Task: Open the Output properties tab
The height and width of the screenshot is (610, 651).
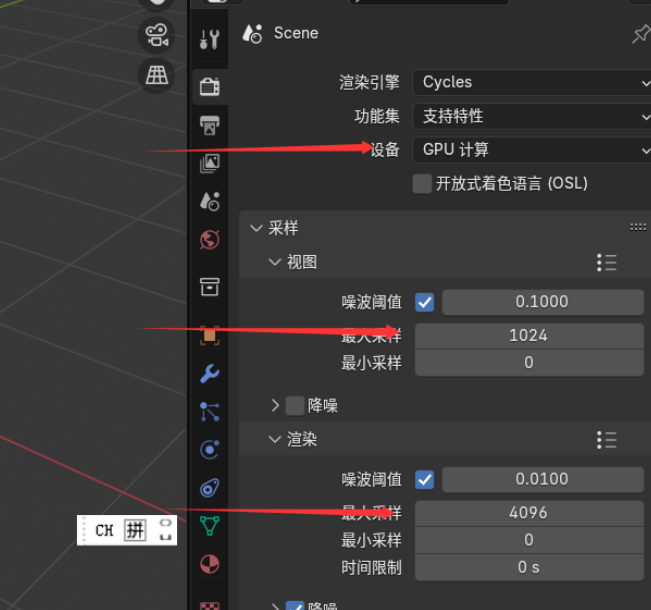Action: click(x=210, y=125)
